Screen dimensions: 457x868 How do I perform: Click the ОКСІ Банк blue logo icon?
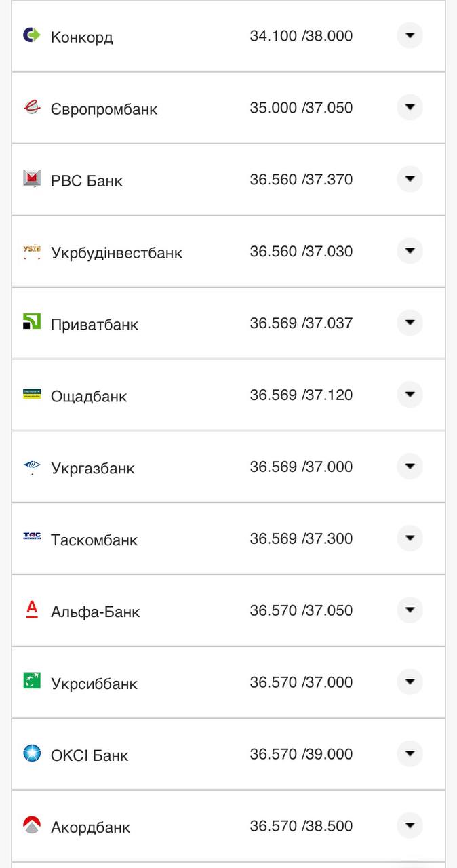pos(32,753)
